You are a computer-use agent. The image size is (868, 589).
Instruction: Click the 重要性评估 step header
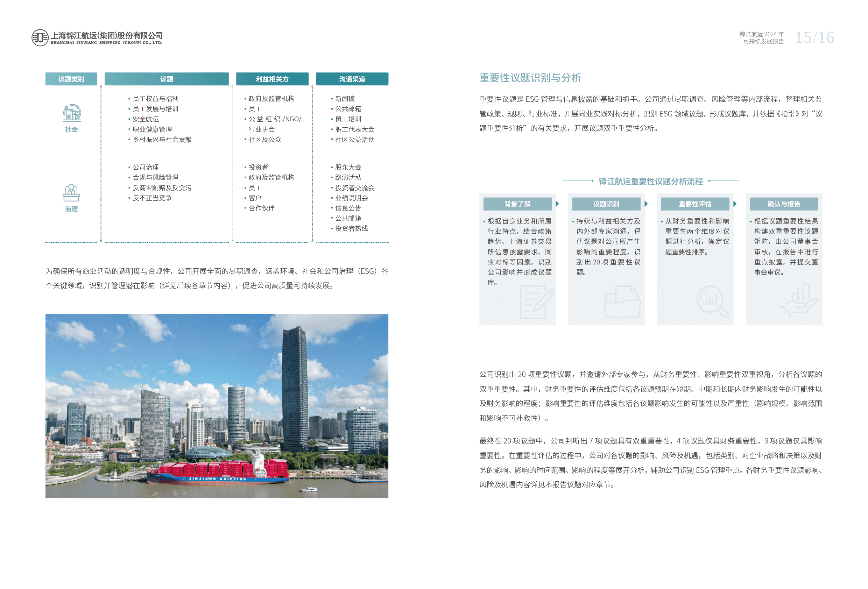pos(695,204)
